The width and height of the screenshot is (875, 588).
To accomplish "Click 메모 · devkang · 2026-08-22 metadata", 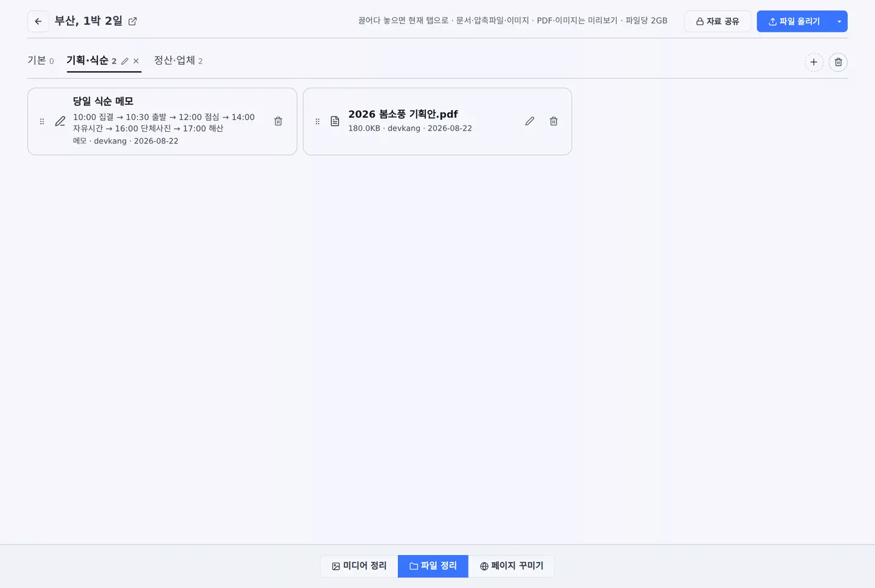I will tap(126, 141).
